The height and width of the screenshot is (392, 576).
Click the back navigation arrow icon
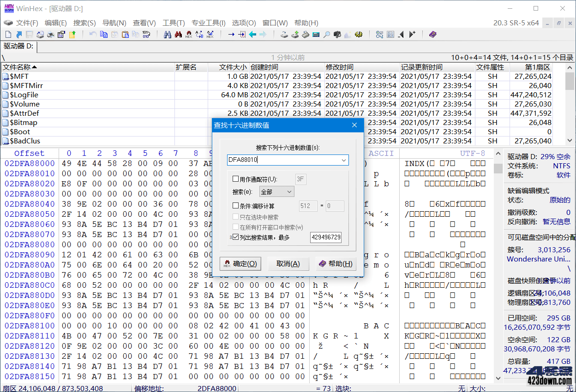(x=252, y=35)
